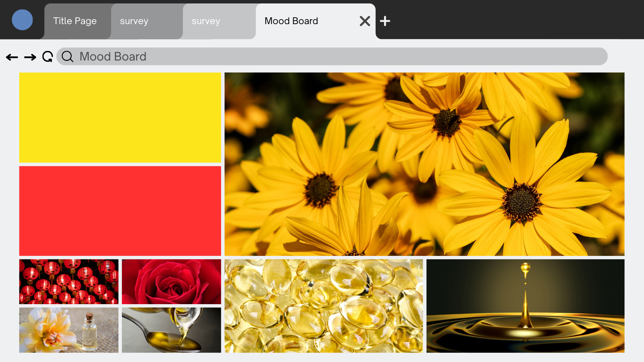Open the second survey tab

(219, 21)
